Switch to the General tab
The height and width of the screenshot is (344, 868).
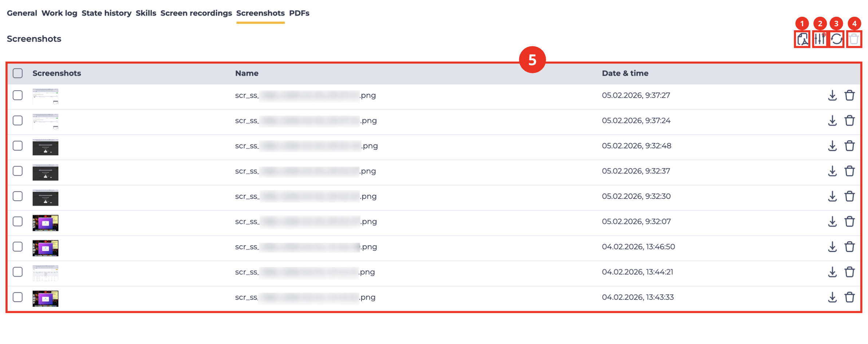coord(22,13)
